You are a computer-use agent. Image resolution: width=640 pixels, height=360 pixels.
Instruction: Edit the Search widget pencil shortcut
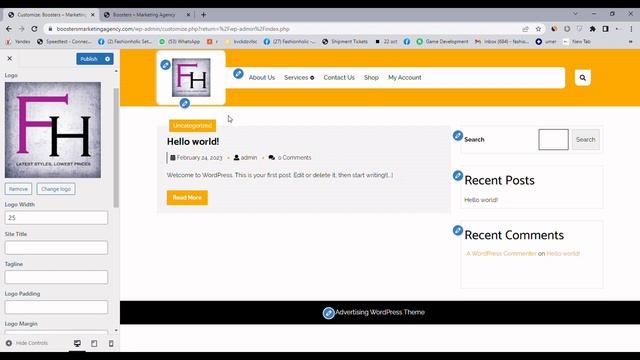coord(458,136)
